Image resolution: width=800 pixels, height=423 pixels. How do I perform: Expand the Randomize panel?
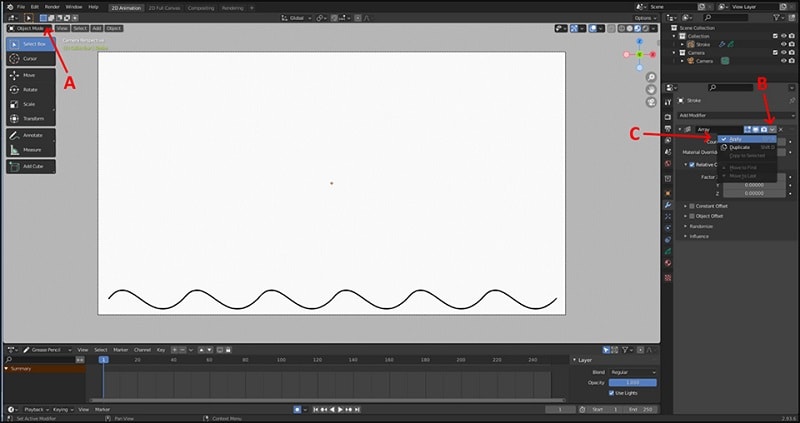(701, 226)
